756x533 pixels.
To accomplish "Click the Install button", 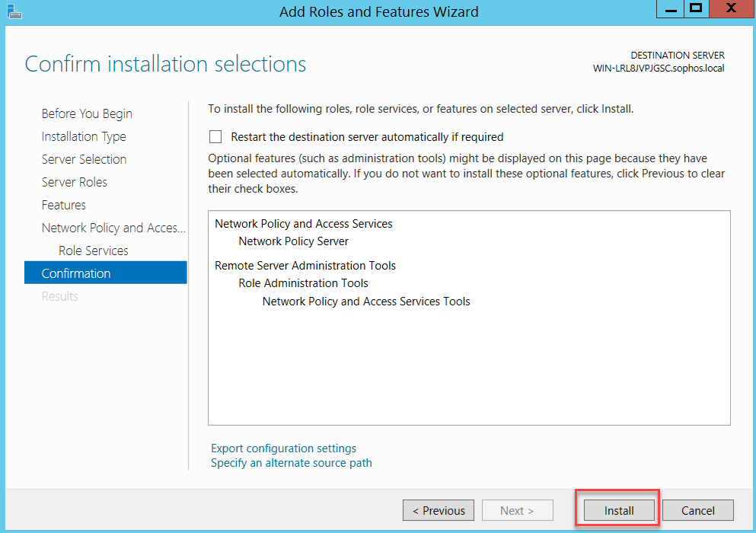I will (619, 510).
